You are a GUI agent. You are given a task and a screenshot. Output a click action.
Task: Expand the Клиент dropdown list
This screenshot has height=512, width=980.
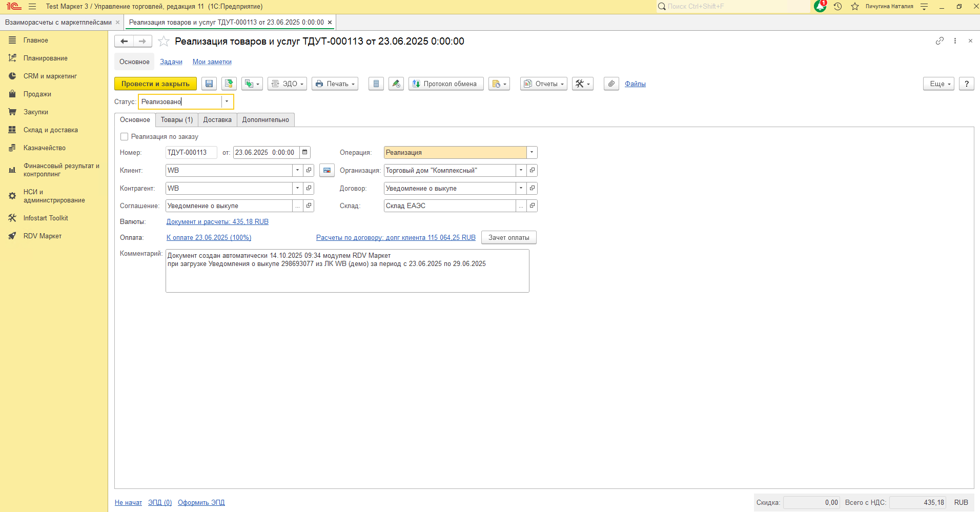[x=298, y=170]
